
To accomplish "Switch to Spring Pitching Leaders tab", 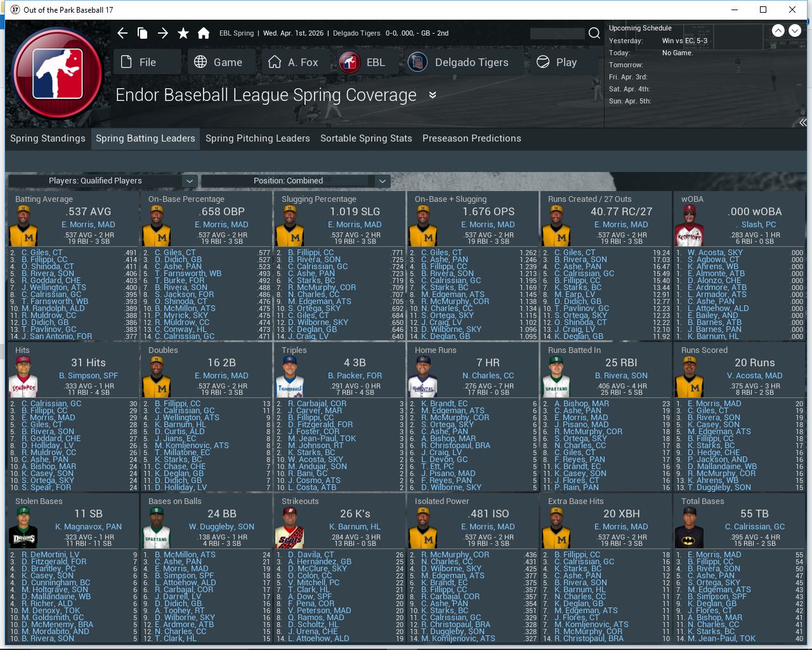I will pyautogui.click(x=258, y=138).
